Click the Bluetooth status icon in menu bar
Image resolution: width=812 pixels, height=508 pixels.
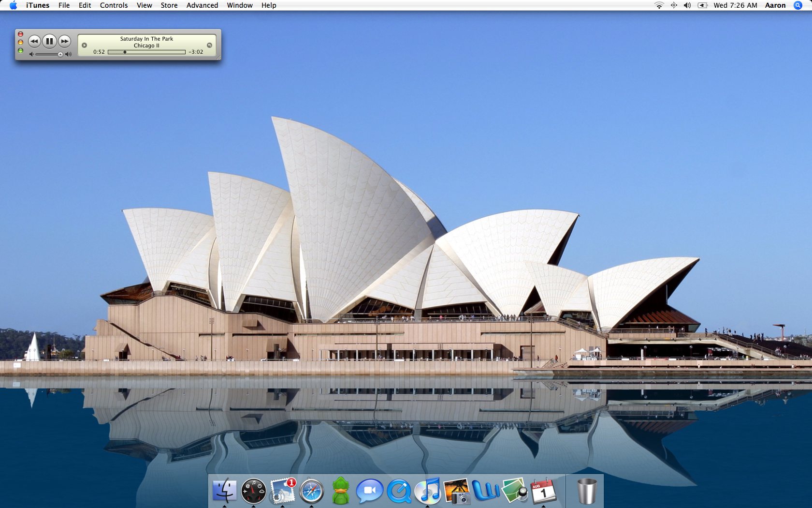coord(673,5)
